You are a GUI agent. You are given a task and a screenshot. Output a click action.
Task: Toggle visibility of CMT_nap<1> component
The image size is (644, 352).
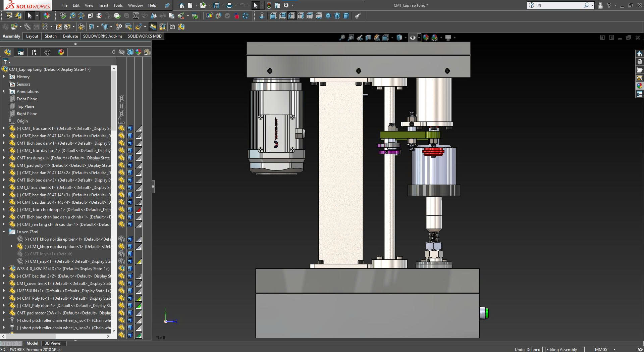pyautogui.click(x=121, y=261)
